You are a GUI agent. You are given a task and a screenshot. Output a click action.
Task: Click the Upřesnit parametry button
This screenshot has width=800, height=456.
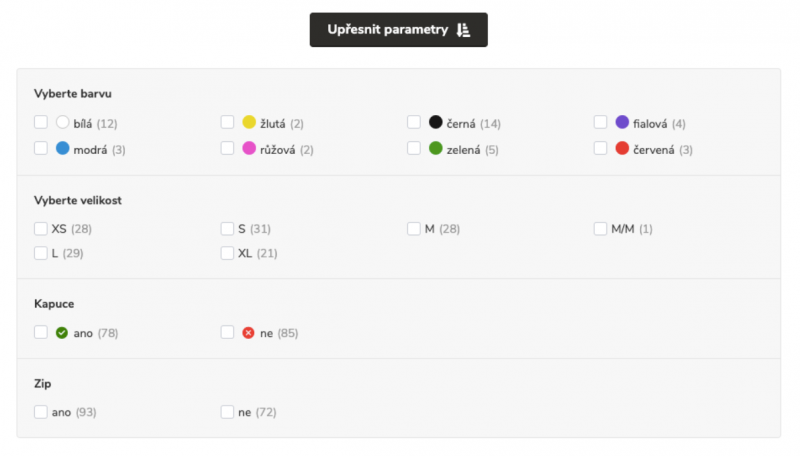398,30
